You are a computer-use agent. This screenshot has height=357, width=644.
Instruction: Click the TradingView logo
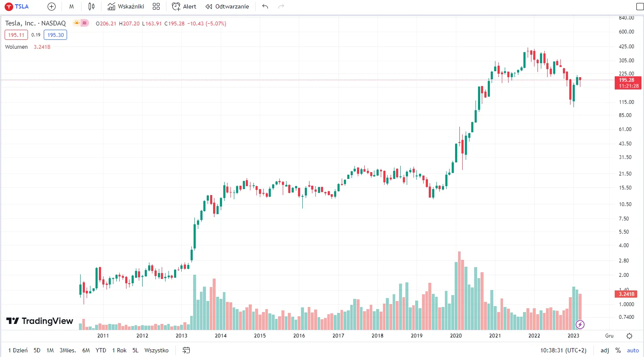pyautogui.click(x=40, y=321)
